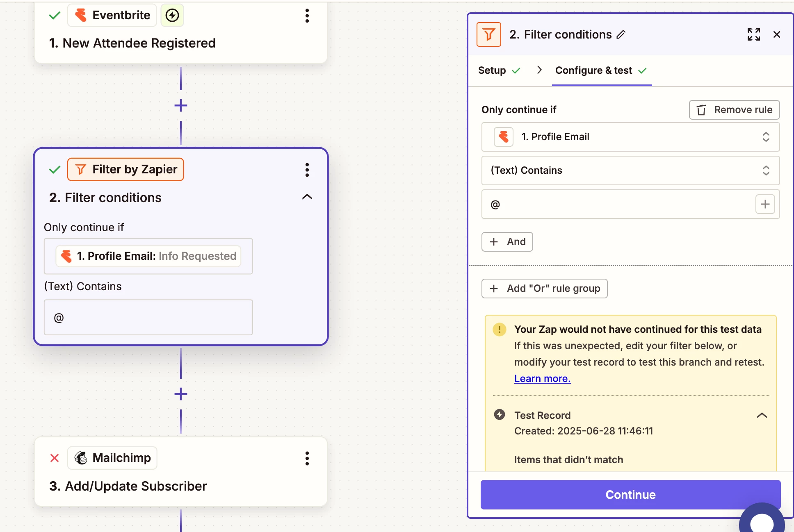Rename the step with the pencil icon
Image resolution: width=794 pixels, height=532 pixels.
pos(621,34)
